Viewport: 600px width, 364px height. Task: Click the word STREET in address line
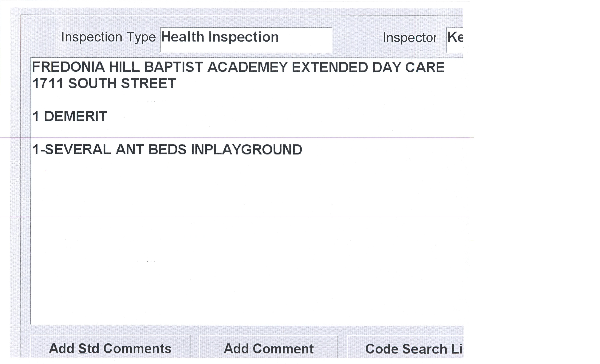[x=149, y=84]
